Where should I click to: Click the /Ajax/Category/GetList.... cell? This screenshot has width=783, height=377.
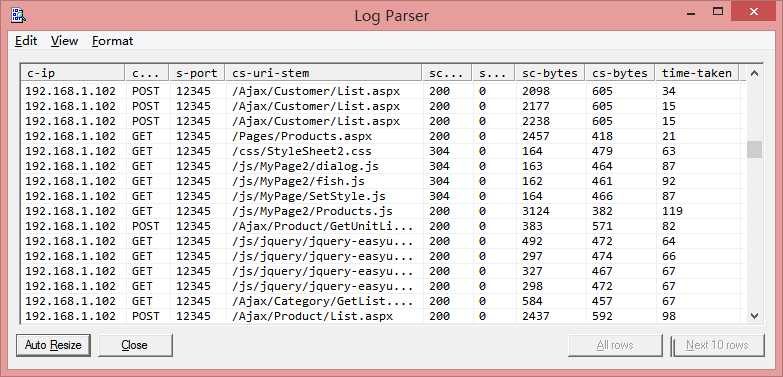[323, 301]
